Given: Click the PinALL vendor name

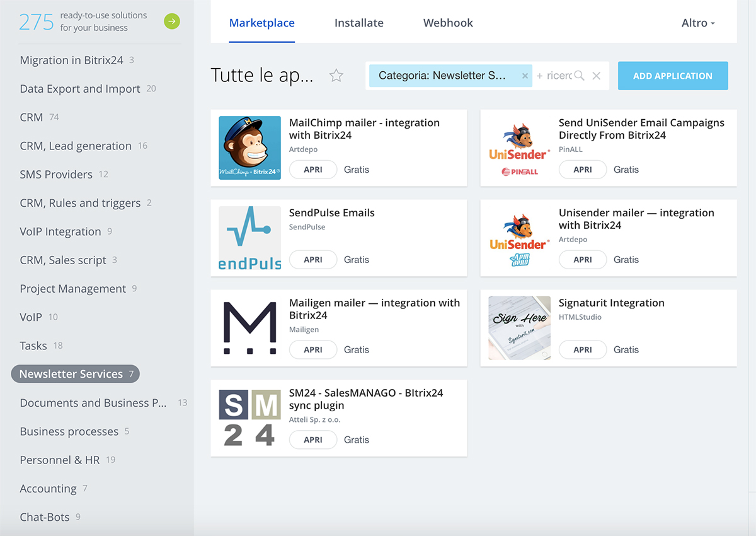Looking at the screenshot, I should pos(571,149).
